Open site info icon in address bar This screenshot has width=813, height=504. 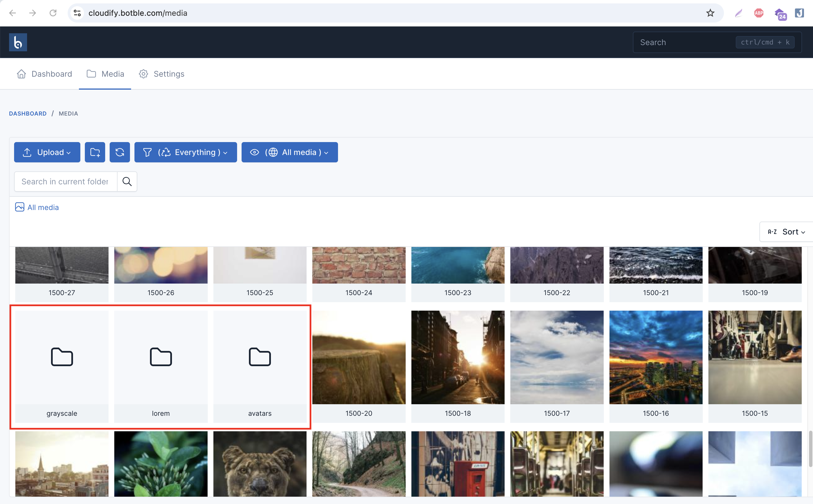(77, 13)
